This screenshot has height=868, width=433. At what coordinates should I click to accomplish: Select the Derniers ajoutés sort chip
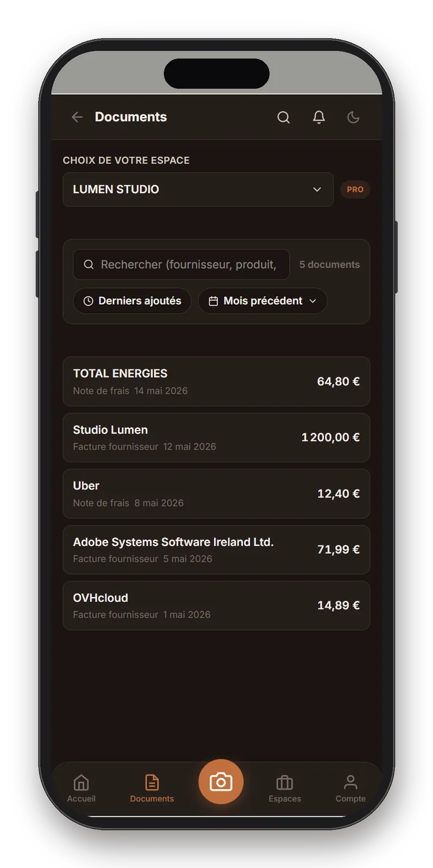point(133,301)
